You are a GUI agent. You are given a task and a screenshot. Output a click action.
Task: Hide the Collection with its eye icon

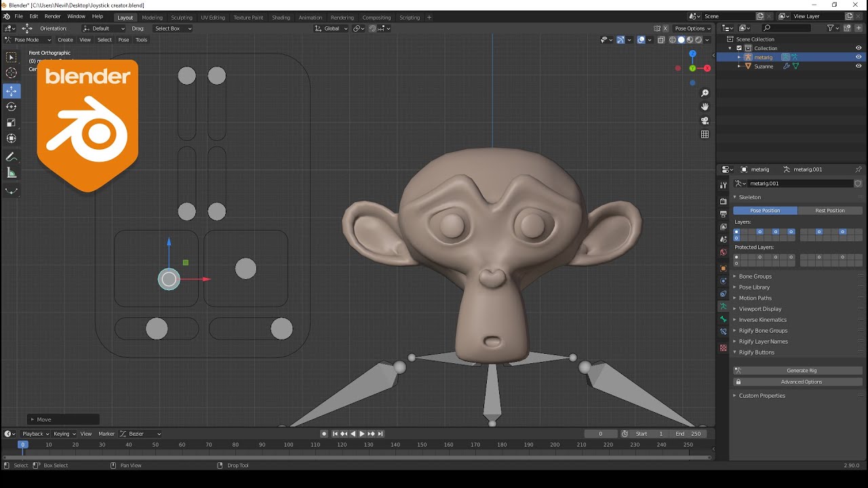pos(859,48)
